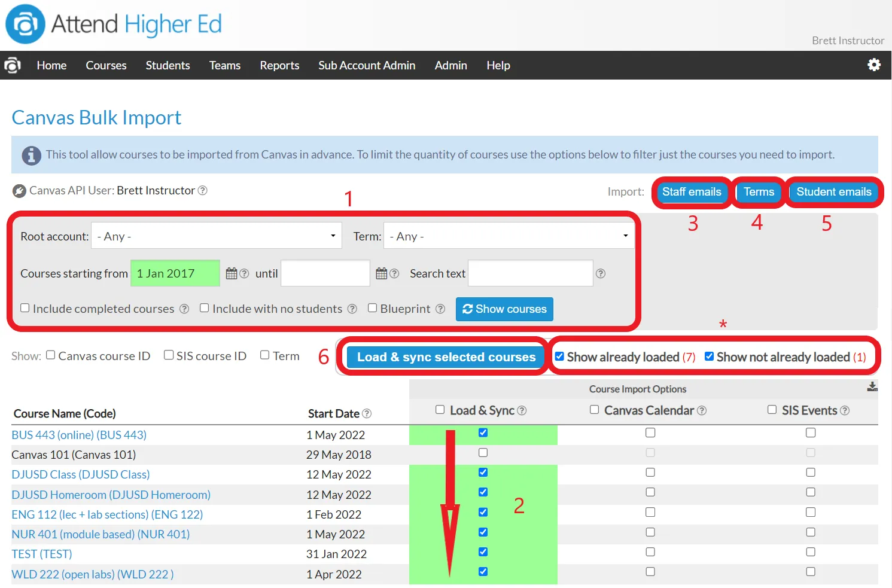892x588 pixels.
Task: Show the Canvas course ID column
Action: (x=51, y=355)
